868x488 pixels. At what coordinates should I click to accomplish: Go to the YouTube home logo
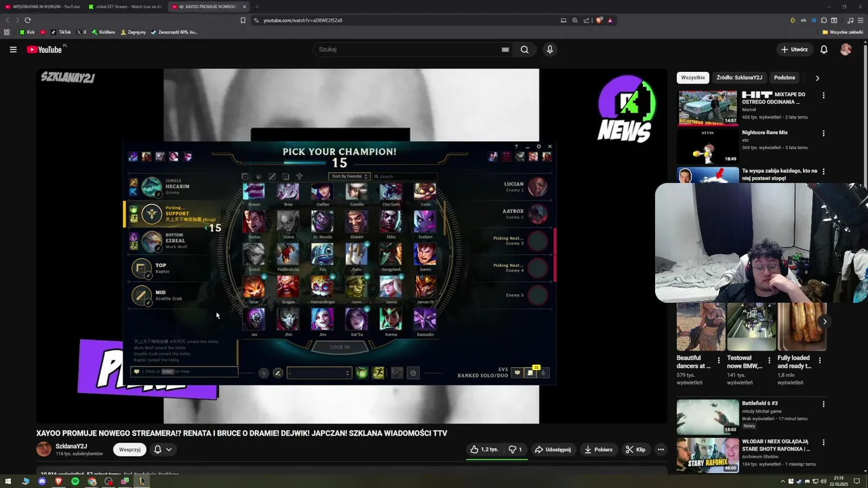[44, 49]
